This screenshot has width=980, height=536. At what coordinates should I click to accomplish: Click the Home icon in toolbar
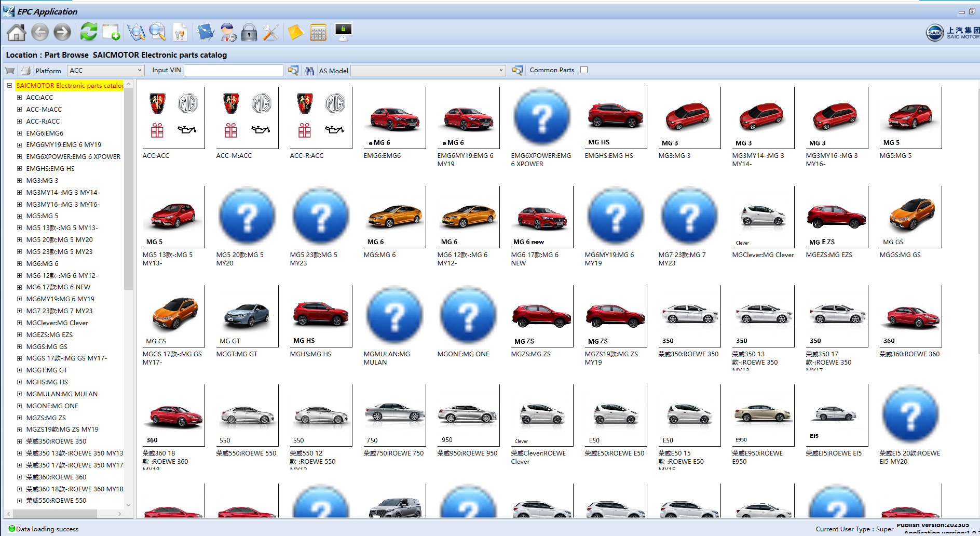pos(16,33)
